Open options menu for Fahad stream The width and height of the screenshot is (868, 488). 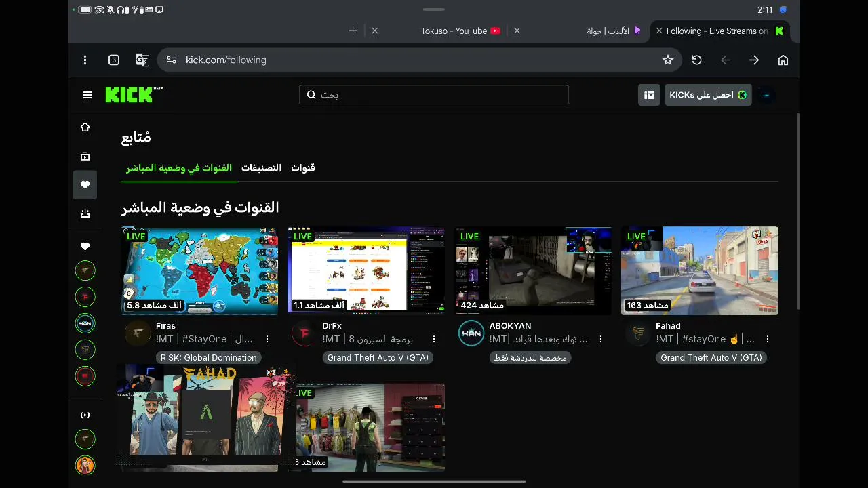tap(768, 339)
